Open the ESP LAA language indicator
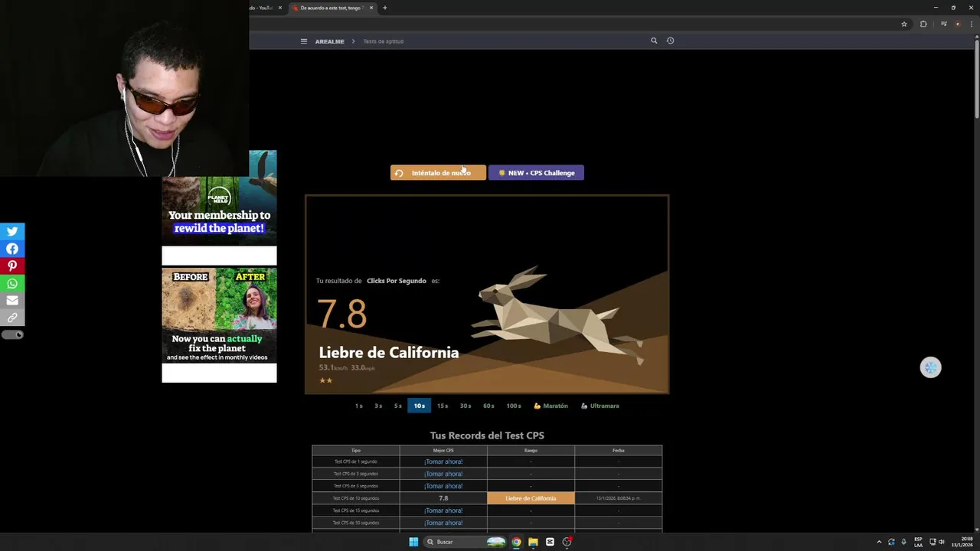980x551 pixels. pyautogui.click(x=918, y=542)
